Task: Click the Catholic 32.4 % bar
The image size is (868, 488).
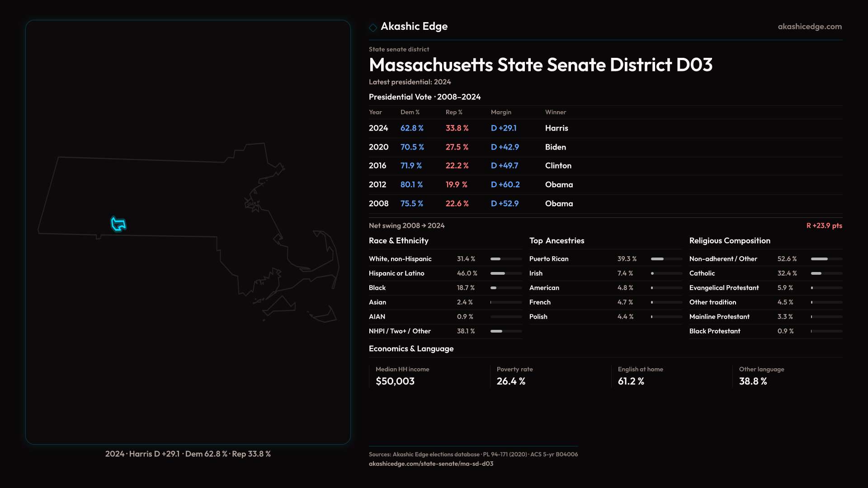Action: (826, 273)
